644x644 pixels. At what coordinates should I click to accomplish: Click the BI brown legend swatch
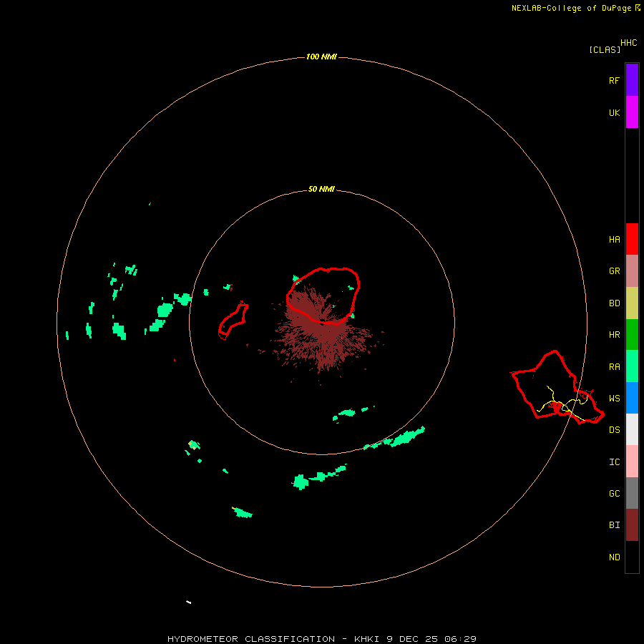click(x=632, y=525)
